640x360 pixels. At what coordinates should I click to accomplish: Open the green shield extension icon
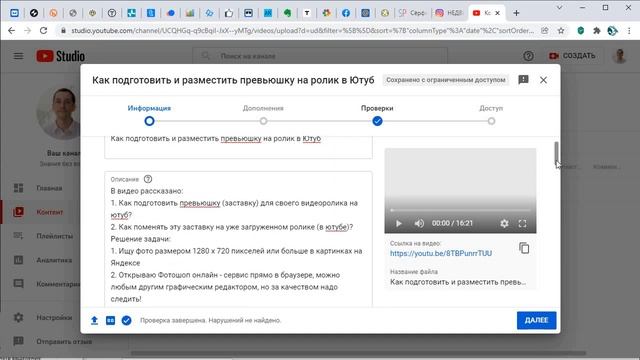click(580, 31)
